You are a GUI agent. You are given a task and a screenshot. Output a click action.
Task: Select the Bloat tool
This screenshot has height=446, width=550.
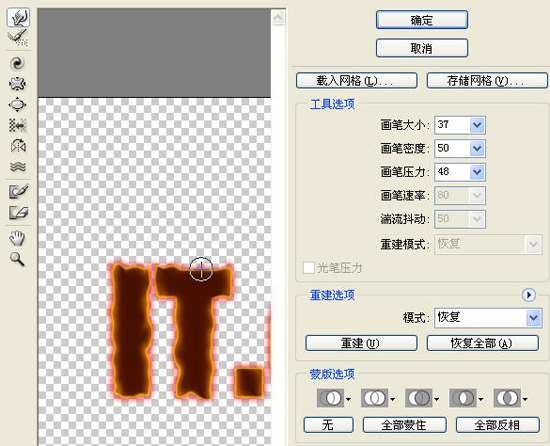tap(18, 104)
